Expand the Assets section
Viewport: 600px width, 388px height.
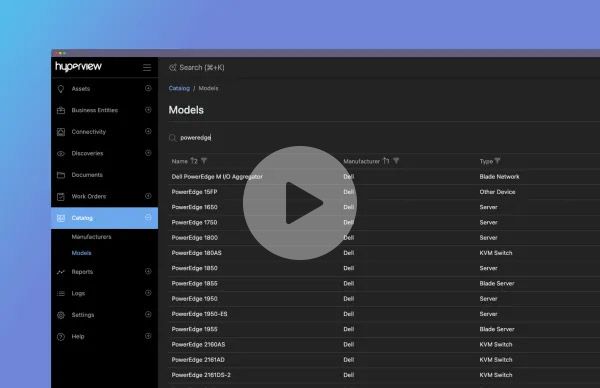[x=148, y=88]
